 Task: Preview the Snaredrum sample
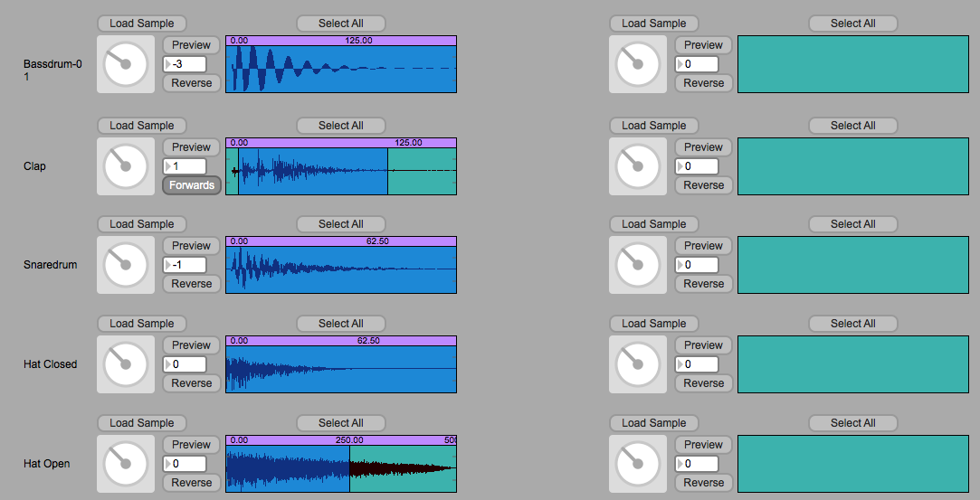click(191, 246)
